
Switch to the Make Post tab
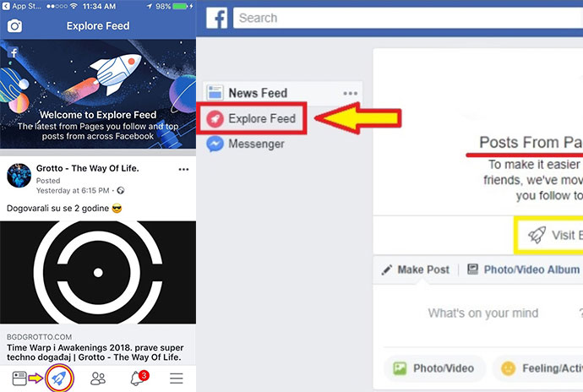[x=416, y=269]
